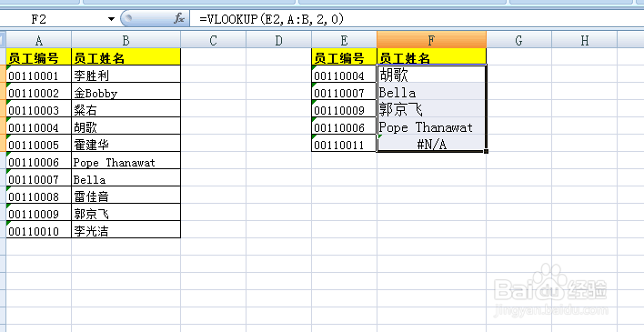Click name cell 雷佳音

point(126,195)
